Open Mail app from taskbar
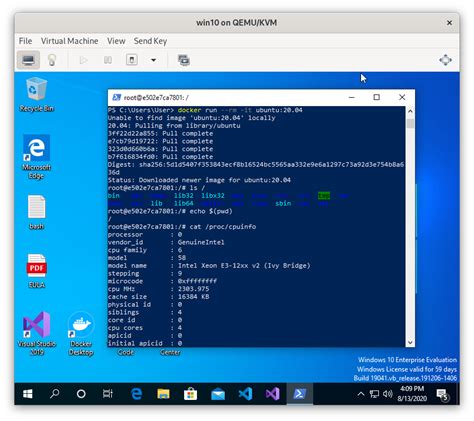This screenshot has height=421, width=474. point(218,394)
